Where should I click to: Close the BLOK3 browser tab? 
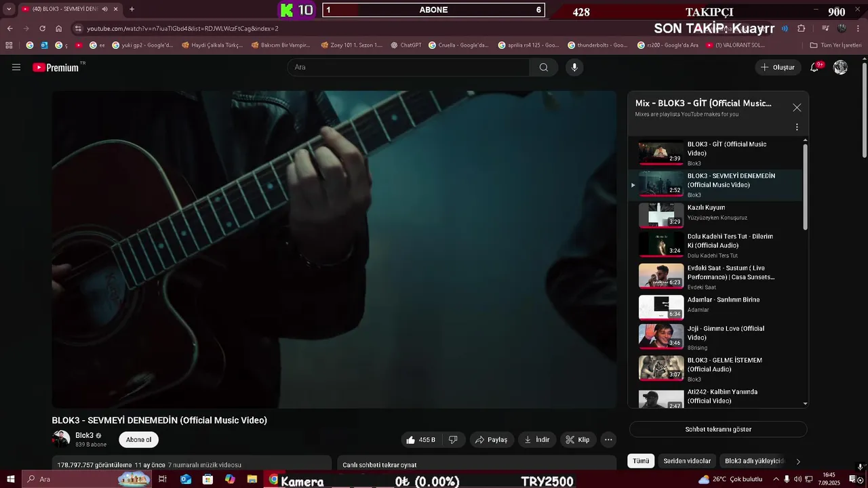(115, 9)
